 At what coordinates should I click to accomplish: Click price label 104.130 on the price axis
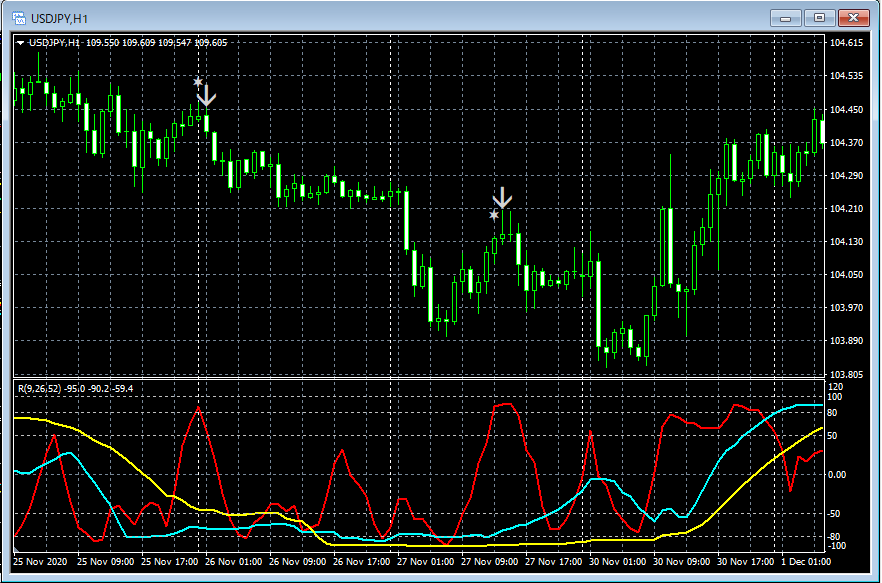coord(847,242)
